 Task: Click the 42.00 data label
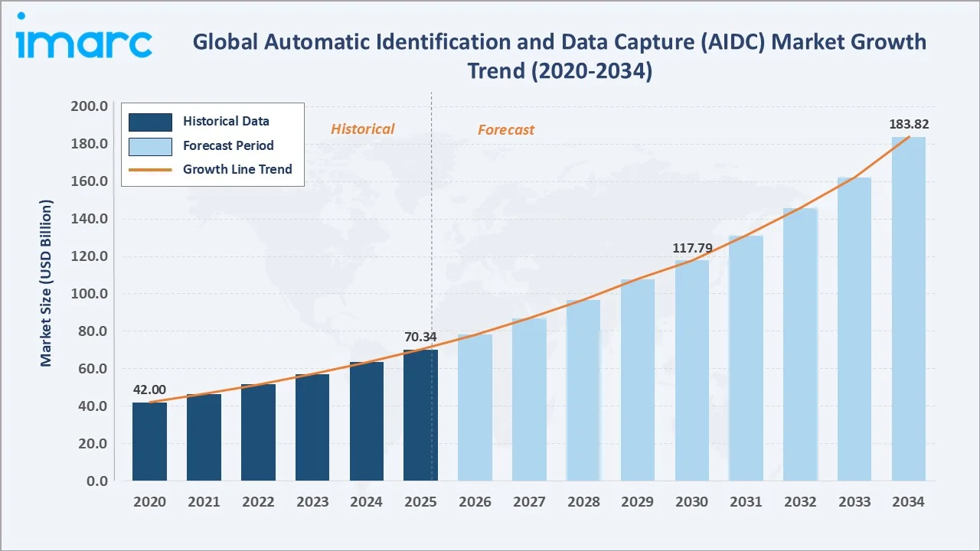coord(149,390)
